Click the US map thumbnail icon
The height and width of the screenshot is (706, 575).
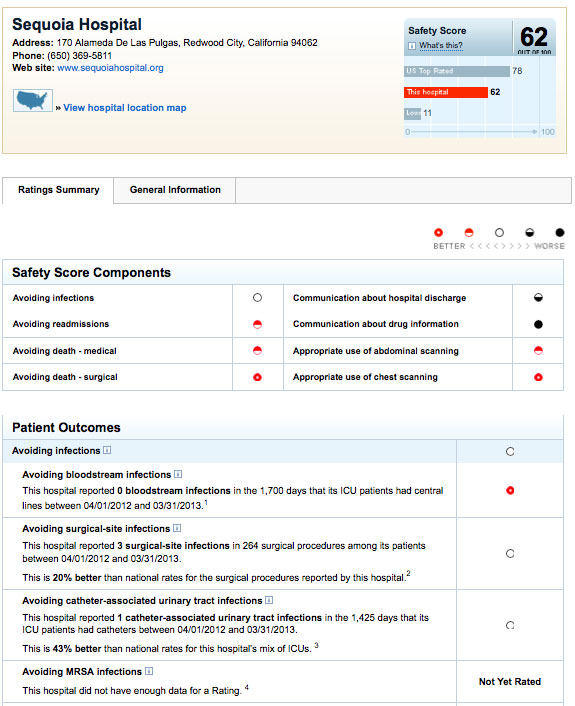click(x=32, y=100)
